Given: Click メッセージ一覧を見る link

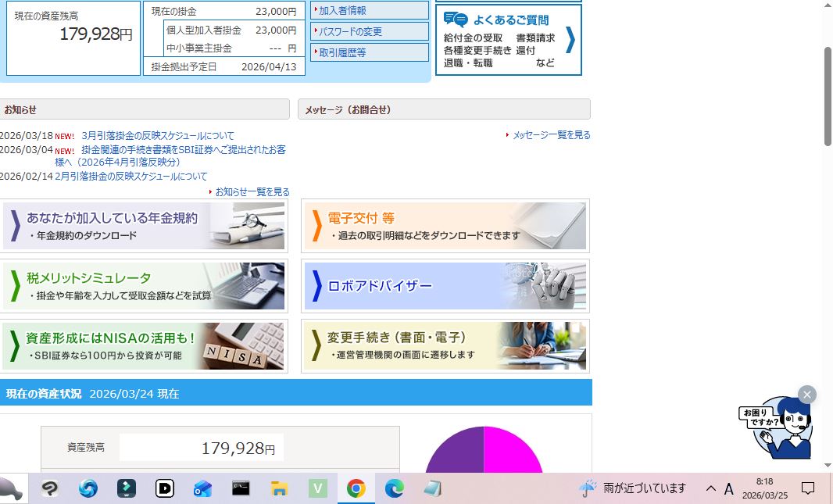Looking at the screenshot, I should pos(551,135).
